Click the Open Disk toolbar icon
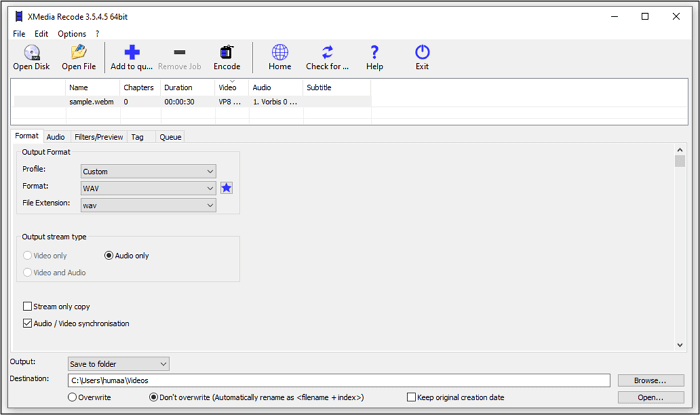This screenshot has height=415, width=700. tap(32, 53)
